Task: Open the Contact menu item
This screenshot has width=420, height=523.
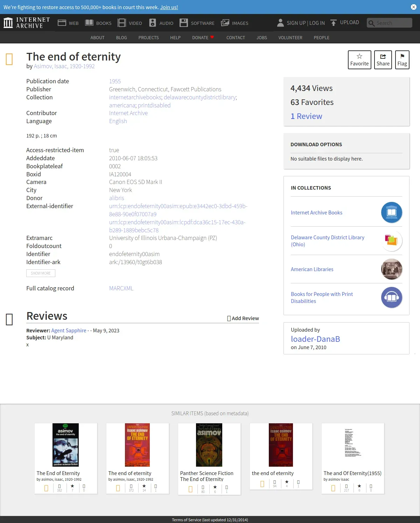Action: pyautogui.click(x=236, y=37)
